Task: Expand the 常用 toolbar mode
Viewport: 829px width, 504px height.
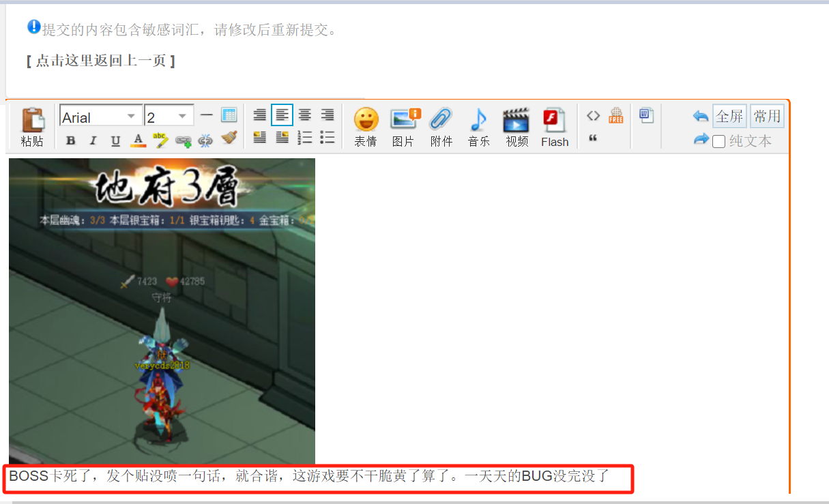Action: pos(767,115)
